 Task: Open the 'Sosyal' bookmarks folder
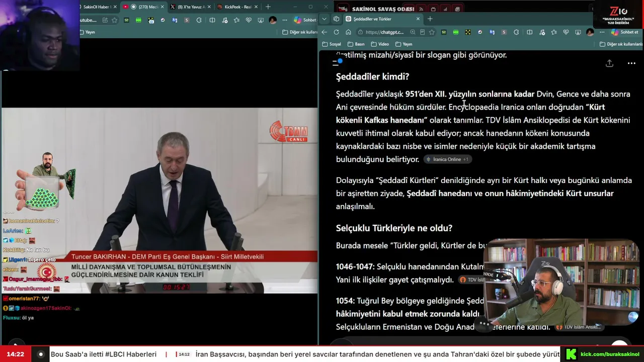tap(332, 44)
